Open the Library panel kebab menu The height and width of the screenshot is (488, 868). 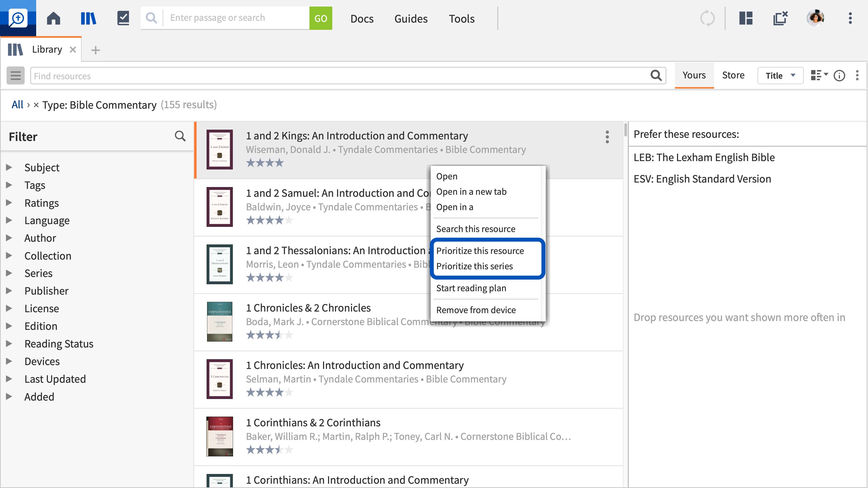(857, 75)
